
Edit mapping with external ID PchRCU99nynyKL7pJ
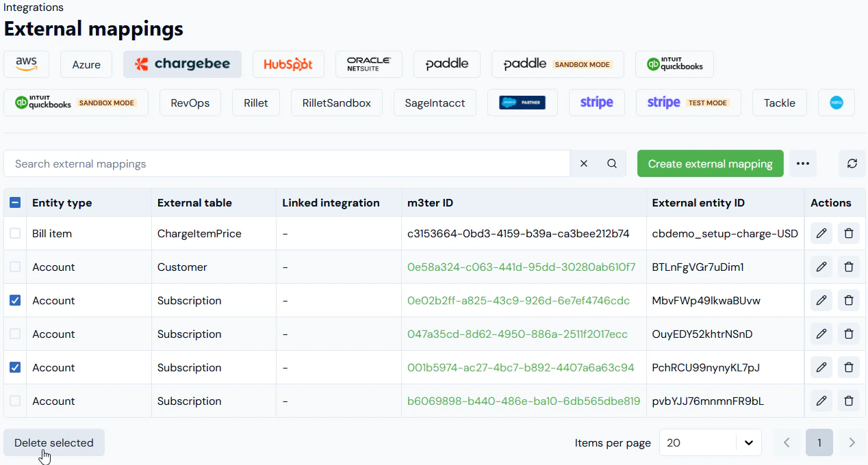821,367
